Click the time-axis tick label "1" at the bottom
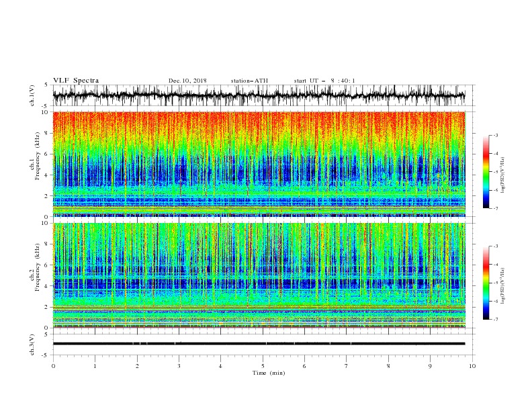The width and height of the screenshot is (532, 411). (95, 366)
